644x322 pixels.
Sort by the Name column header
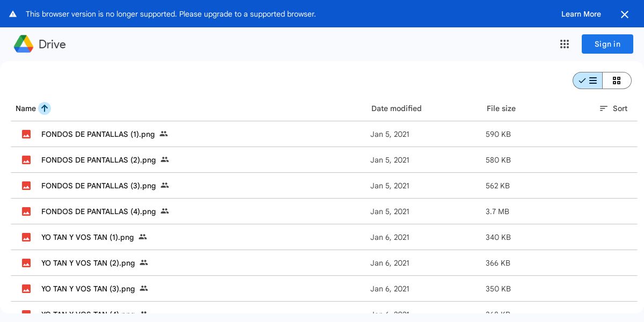point(26,108)
